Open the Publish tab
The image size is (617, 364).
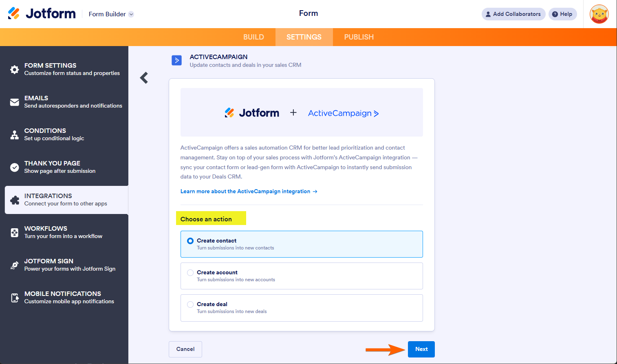click(359, 37)
